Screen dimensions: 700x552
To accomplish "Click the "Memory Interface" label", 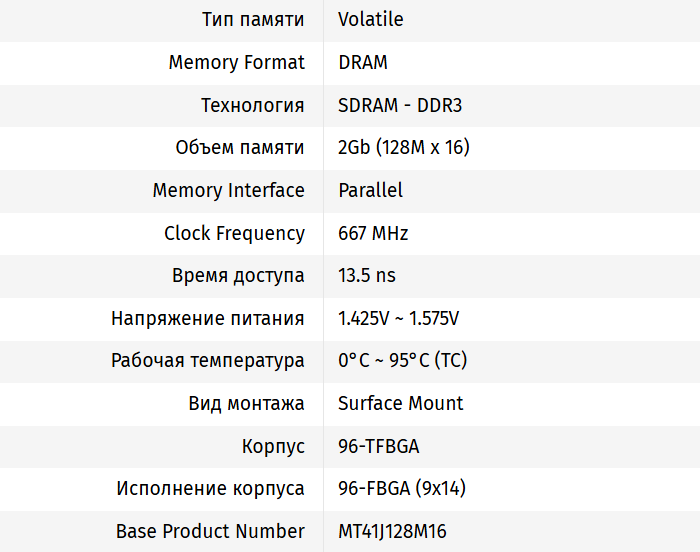I will (x=228, y=190).
